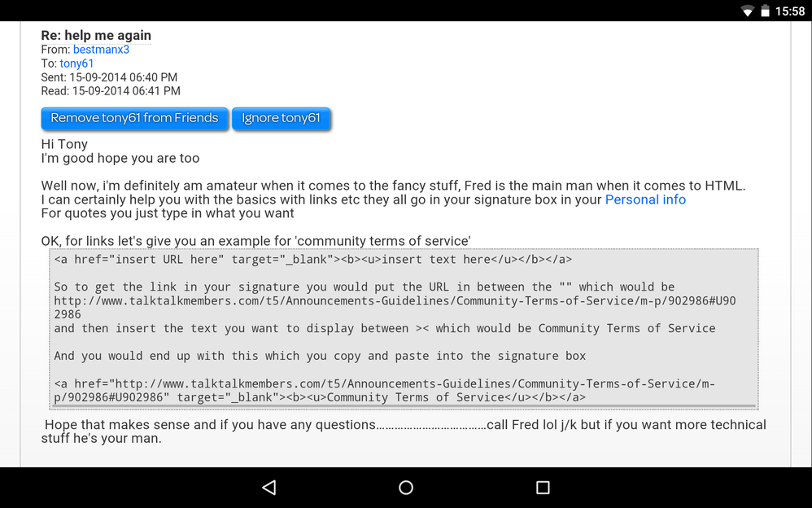This screenshot has height=508, width=812.
Task: Click 'For quotes you just type in what you want'
Action: [x=168, y=213]
